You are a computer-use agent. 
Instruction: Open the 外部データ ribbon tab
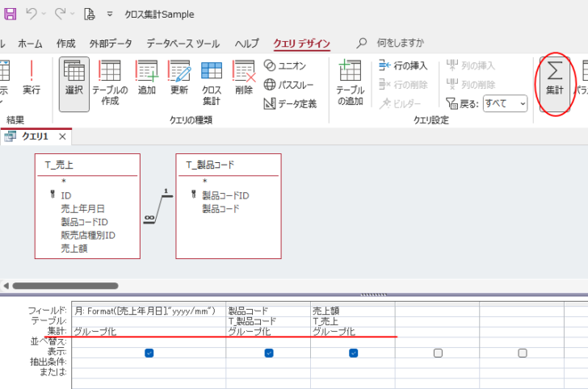[111, 44]
